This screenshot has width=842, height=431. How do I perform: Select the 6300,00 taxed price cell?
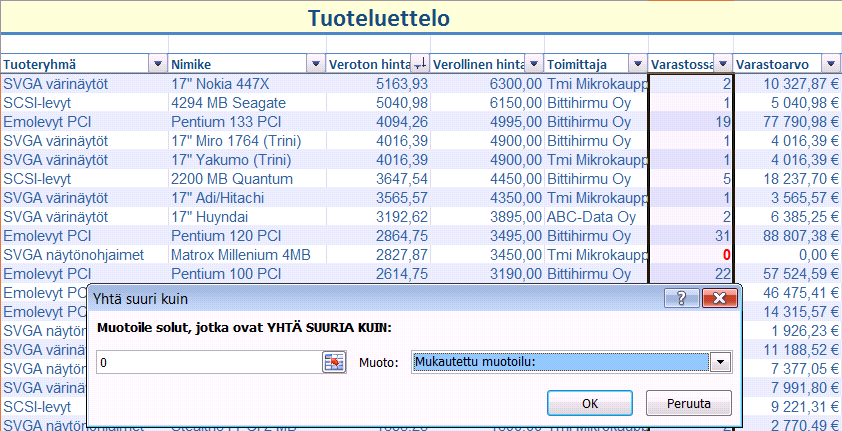(x=488, y=84)
